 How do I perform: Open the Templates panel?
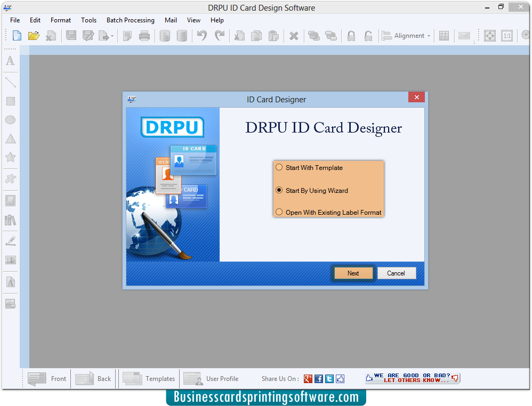coord(149,378)
